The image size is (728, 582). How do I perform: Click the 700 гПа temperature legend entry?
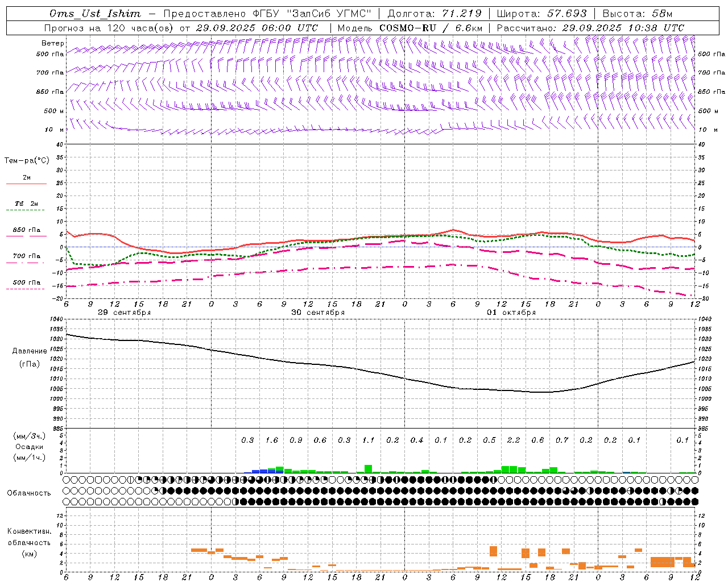click(x=27, y=256)
